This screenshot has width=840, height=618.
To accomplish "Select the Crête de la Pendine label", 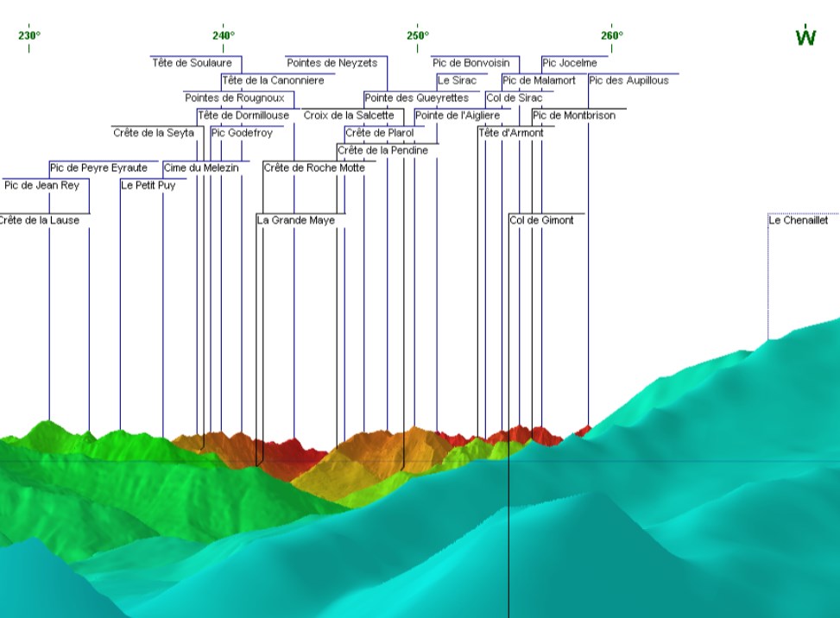I will click(383, 150).
